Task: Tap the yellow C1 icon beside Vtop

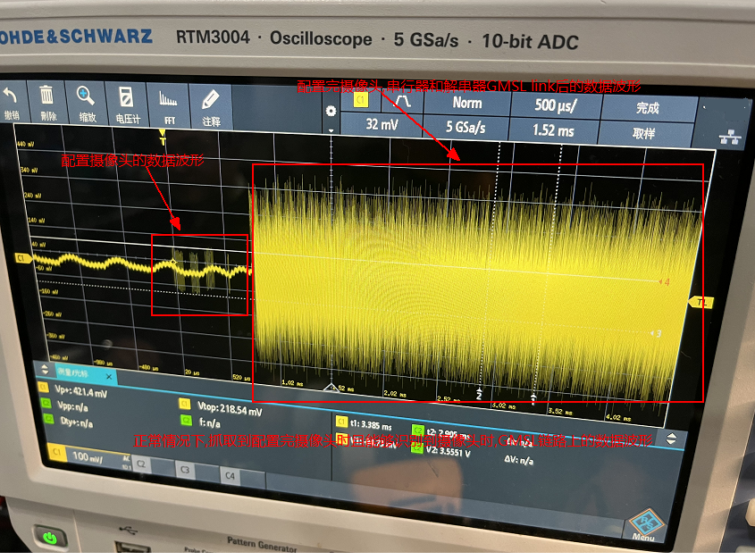Action: tap(184, 404)
